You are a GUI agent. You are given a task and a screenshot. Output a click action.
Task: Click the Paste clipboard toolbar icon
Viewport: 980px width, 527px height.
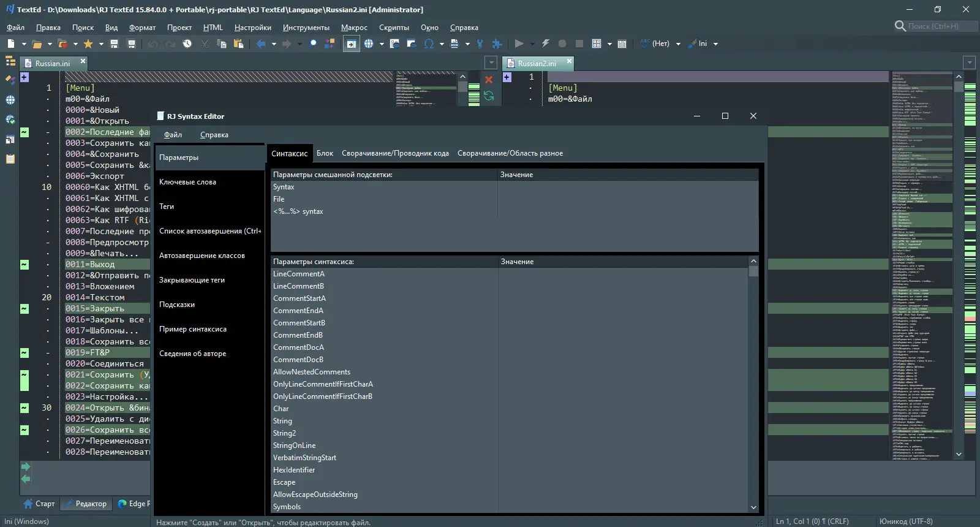[x=239, y=44]
